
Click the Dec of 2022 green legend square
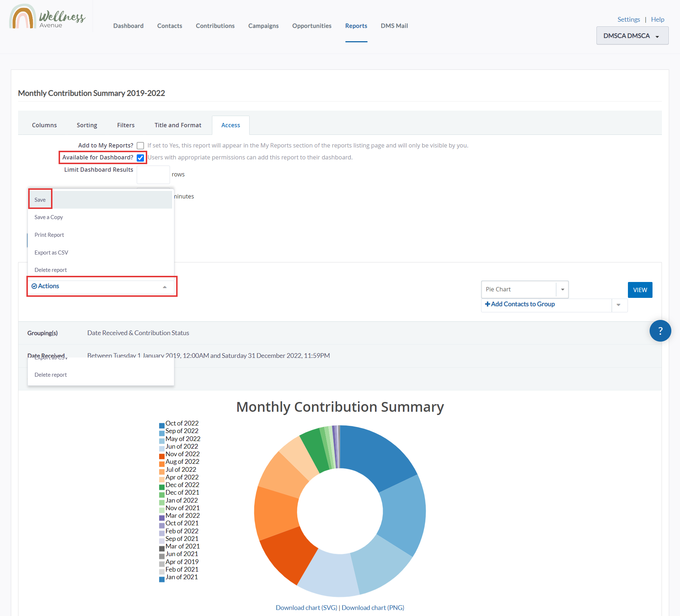click(162, 487)
